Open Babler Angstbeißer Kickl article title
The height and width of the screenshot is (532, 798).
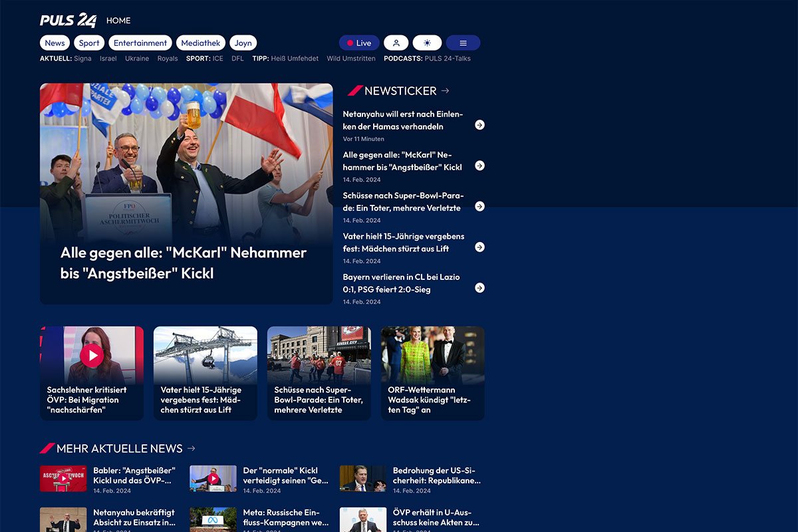tap(134, 475)
